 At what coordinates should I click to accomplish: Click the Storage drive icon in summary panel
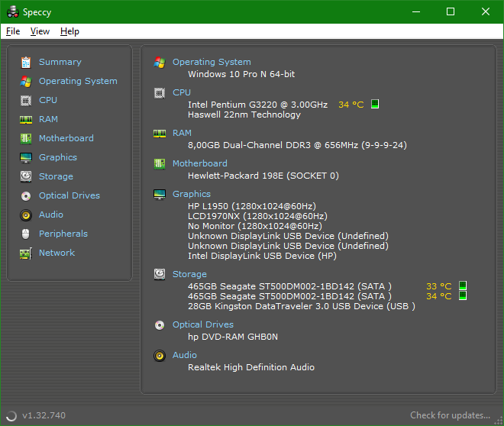(160, 274)
